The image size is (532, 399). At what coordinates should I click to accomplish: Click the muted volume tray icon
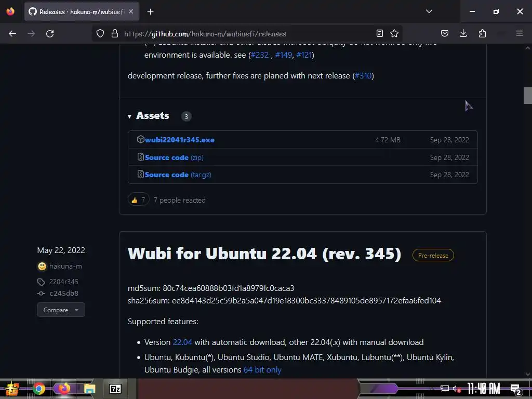456,389
